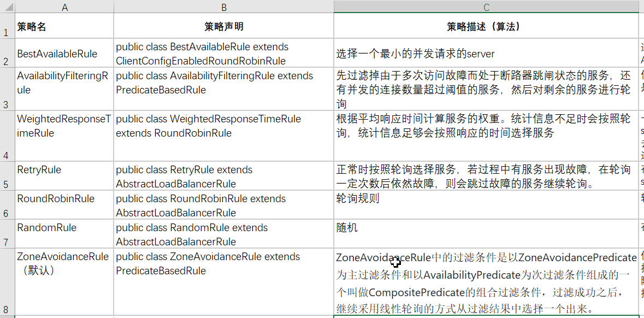Select row 1 header

(x=7, y=26)
